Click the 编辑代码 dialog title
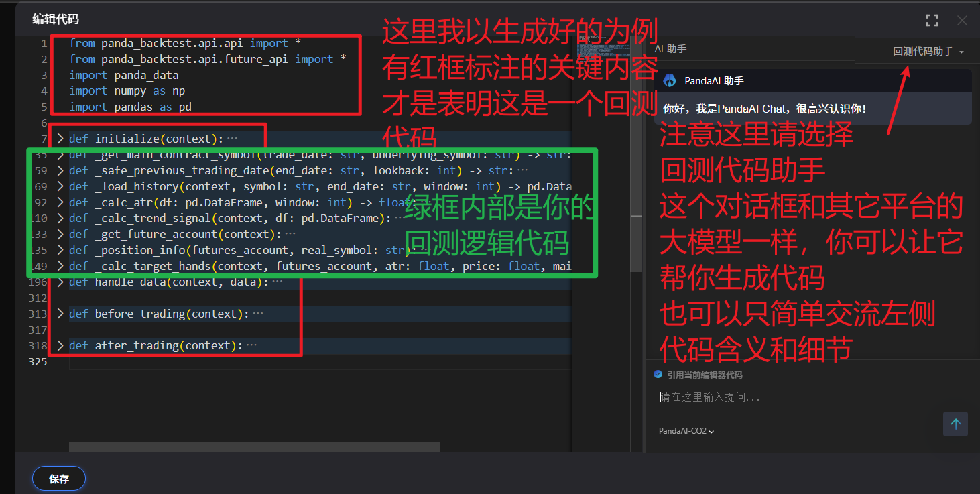Screen dimensions: 980x494 [56, 19]
